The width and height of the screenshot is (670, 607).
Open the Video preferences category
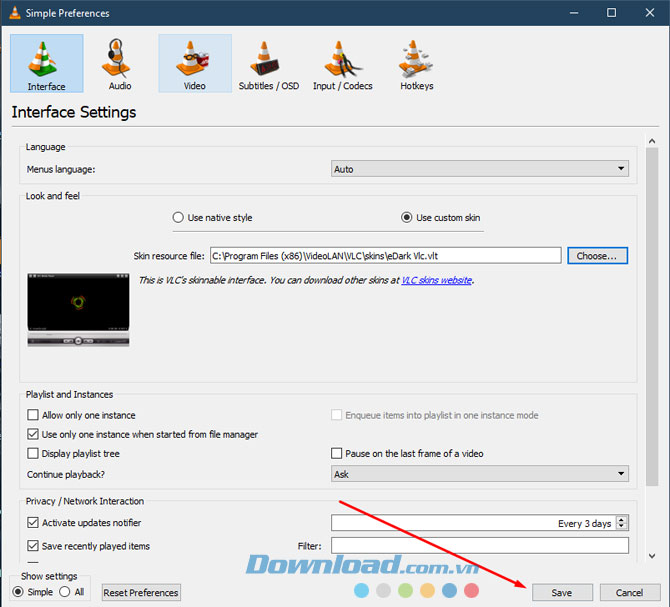point(195,64)
